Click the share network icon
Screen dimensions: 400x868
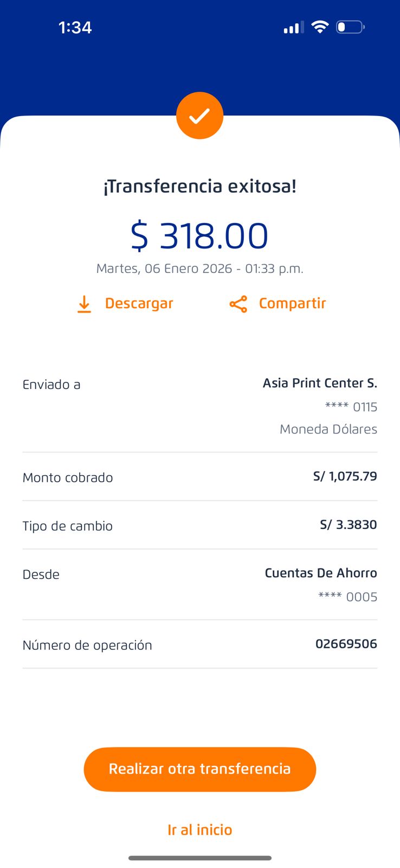point(238,304)
